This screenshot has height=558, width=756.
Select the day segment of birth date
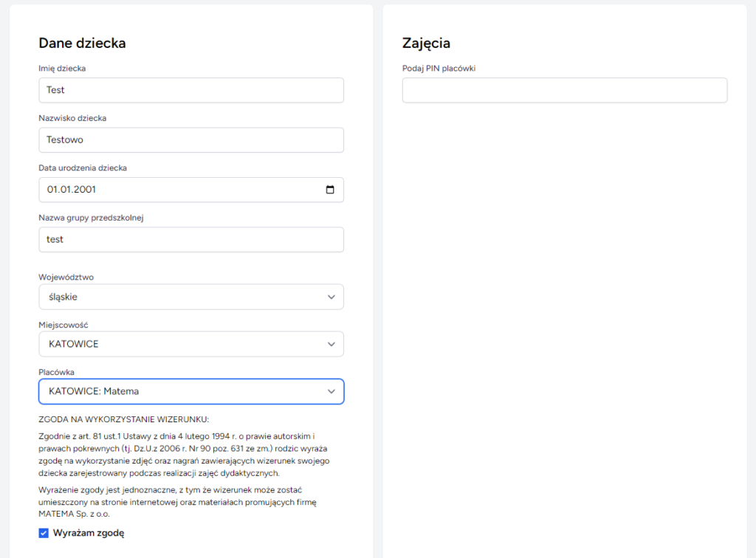[52, 190]
